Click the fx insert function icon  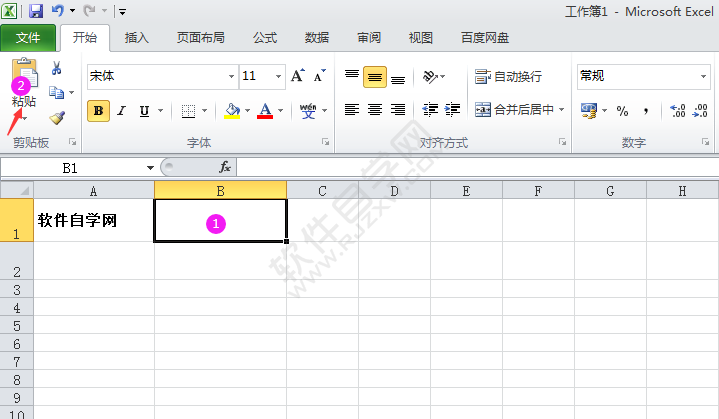225,167
